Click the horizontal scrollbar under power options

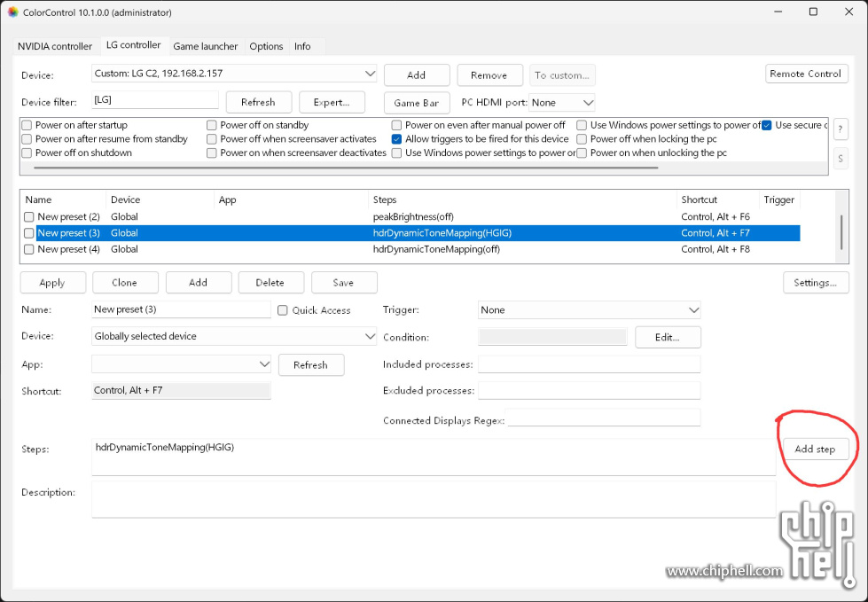coord(346,168)
